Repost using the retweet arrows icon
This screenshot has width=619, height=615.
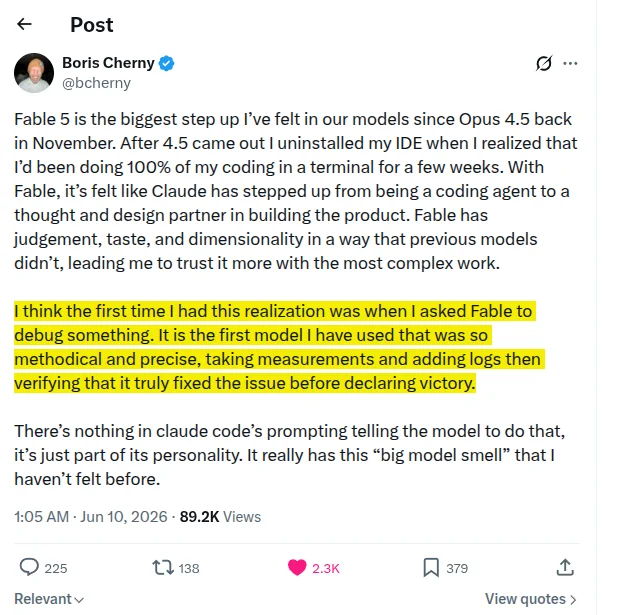tap(163, 568)
